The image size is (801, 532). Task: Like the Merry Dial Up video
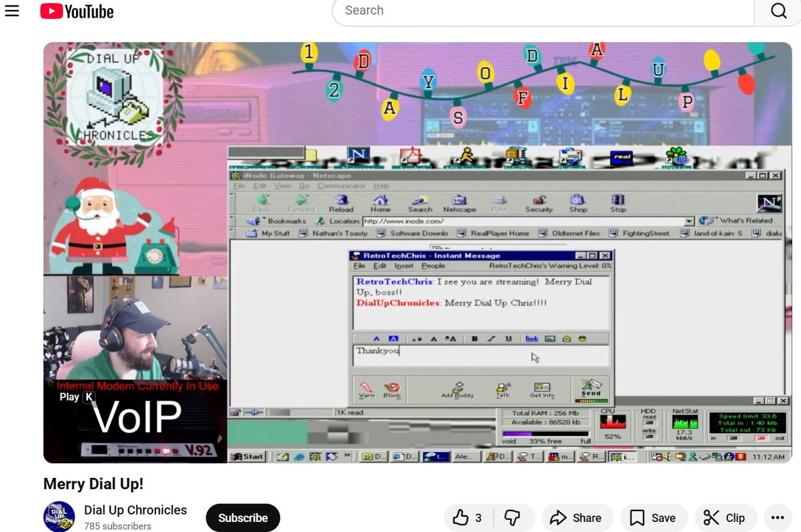pos(468,518)
